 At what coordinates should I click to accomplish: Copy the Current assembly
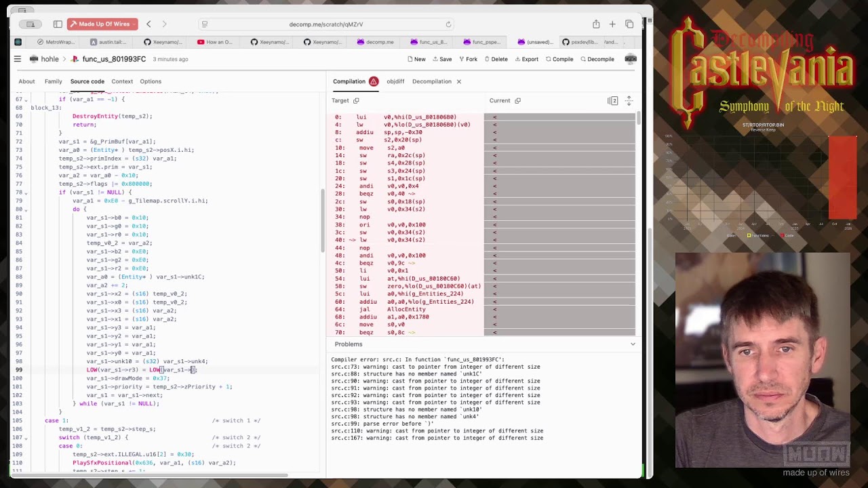pyautogui.click(x=517, y=100)
